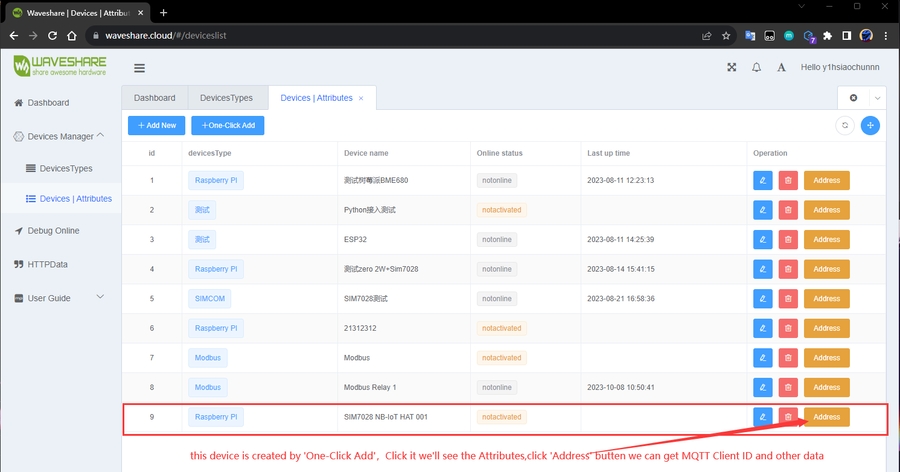Open Debug Online in the sidebar
Viewport: 900px width, 472px height.
tap(53, 231)
